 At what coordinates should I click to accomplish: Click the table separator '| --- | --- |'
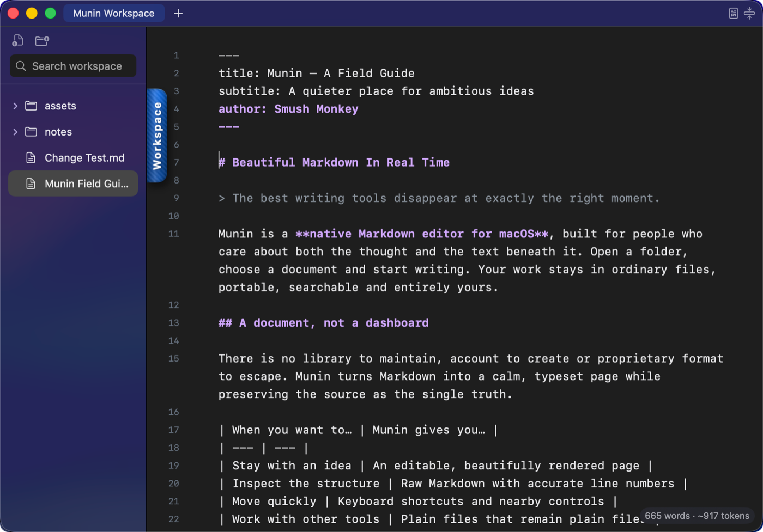[x=264, y=448]
